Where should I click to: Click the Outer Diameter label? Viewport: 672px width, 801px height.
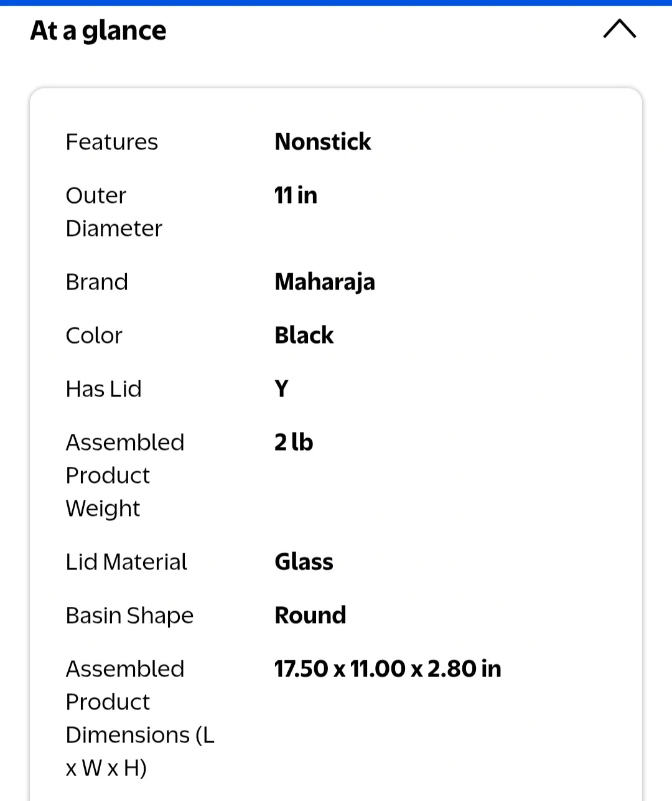point(114,212)
